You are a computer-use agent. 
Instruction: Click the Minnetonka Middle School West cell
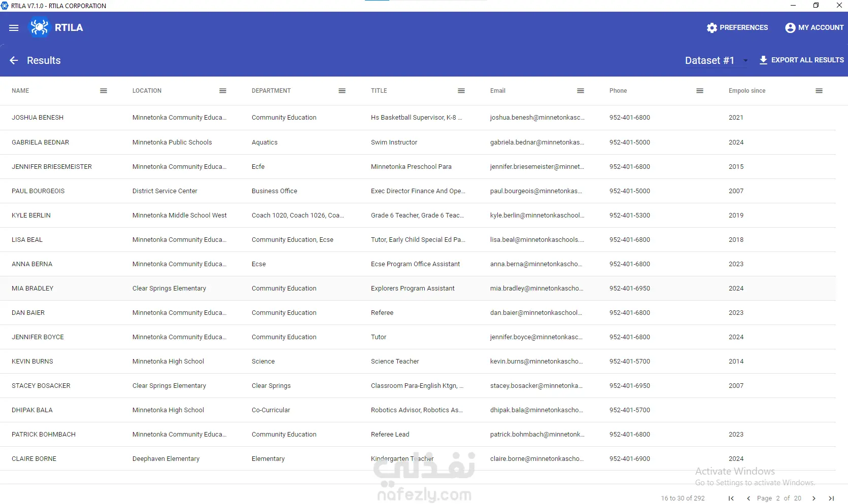point(180,215)
